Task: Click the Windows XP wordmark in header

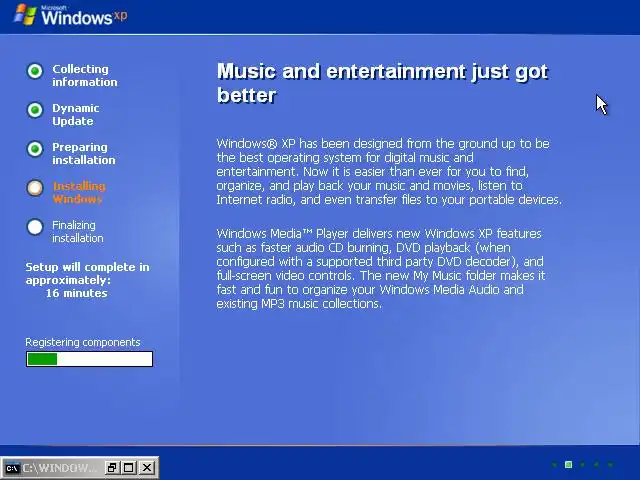Action: [x=84, y=16]
